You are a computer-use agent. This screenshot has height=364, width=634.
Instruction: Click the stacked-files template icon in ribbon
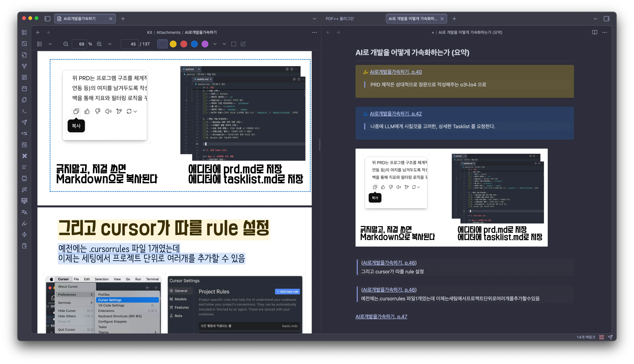point(24,100)
